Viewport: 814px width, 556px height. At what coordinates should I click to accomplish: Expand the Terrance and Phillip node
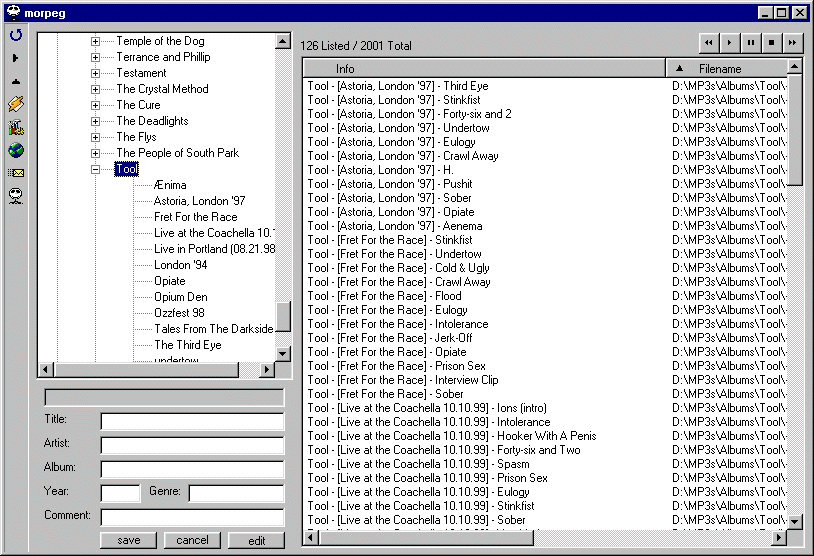96,57
